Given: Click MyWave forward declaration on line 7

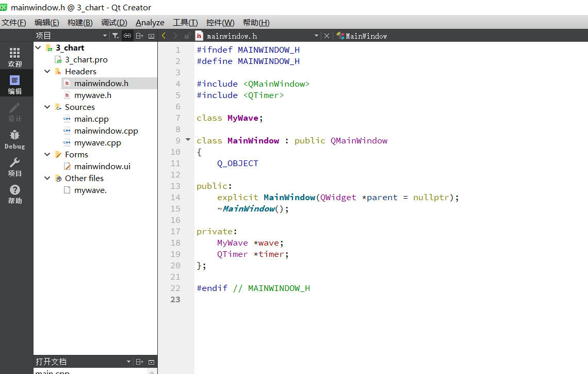Looking at the screenshot, I should click(242, 118).
